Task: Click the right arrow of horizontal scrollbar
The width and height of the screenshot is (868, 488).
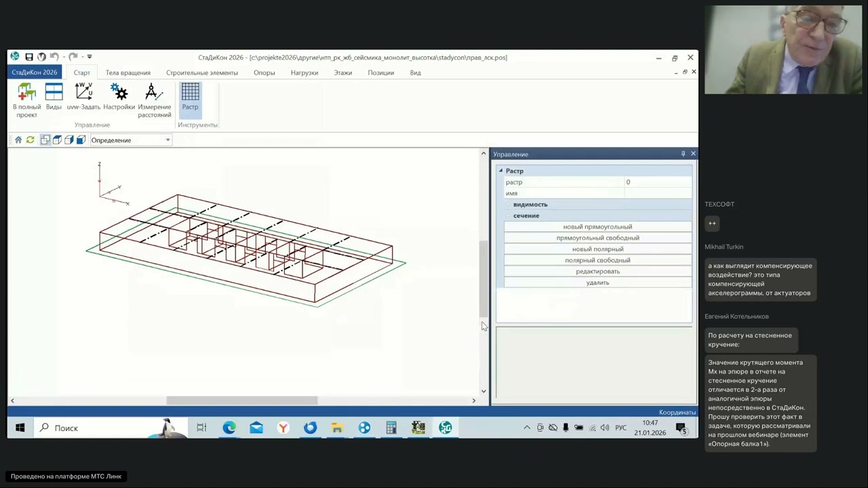Action: 473,401
